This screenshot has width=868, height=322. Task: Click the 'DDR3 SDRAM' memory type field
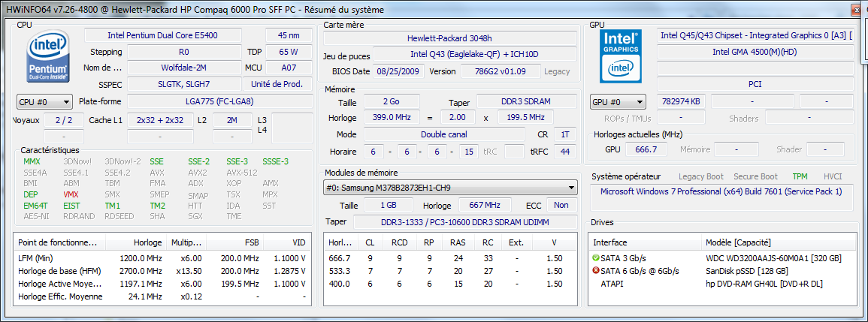click(x=527, y=102)
